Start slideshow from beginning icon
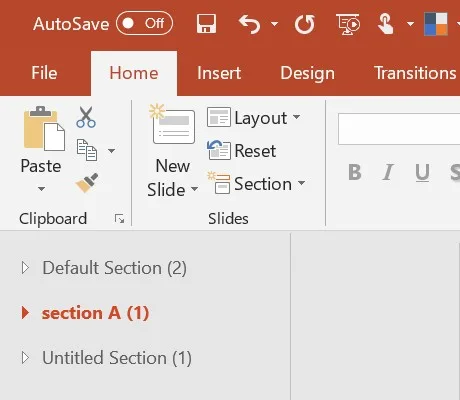Viewport: 460px width, 400px height. (x=348, y=24)
